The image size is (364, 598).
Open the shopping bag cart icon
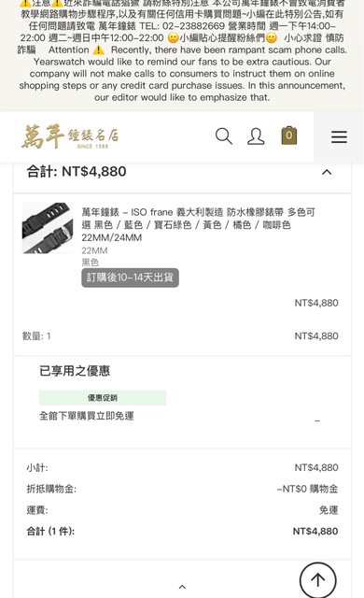coord(289,135)
